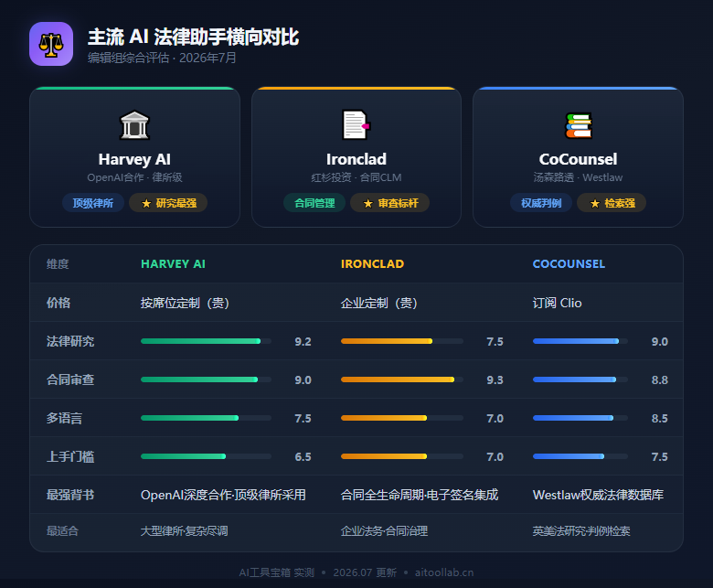Click the 合同审查 row label
Image resolution: width=713 pixels, height=588 pixels.
point(70,380)
